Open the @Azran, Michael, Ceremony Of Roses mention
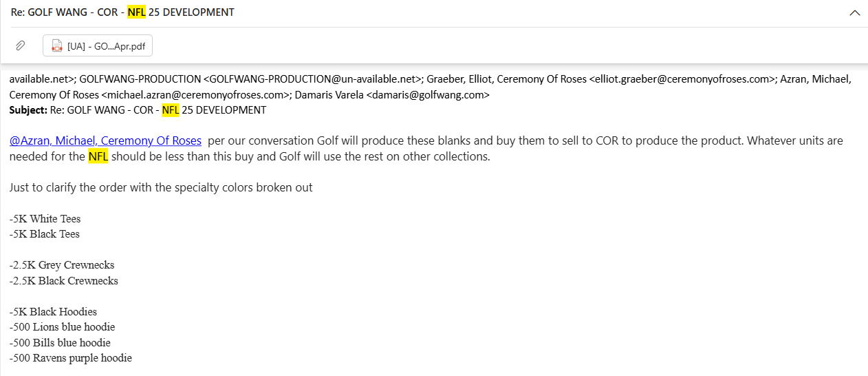 pyautogui.click(x=105, y=140)
